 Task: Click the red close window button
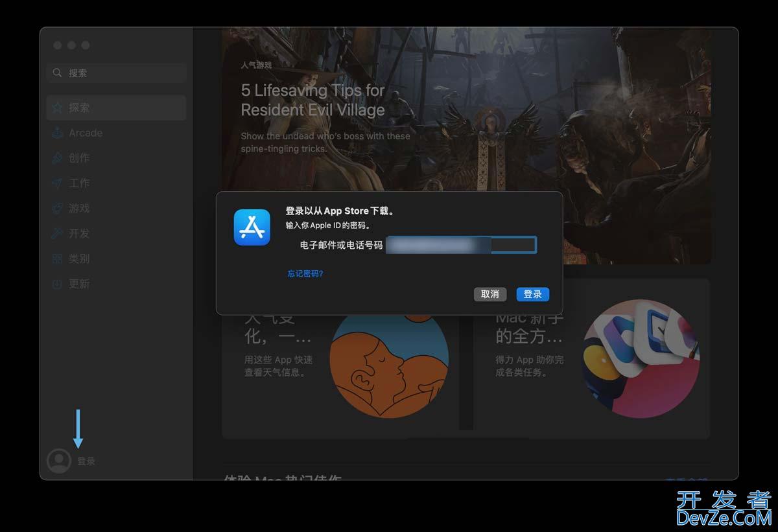click(x=58, y=45)
